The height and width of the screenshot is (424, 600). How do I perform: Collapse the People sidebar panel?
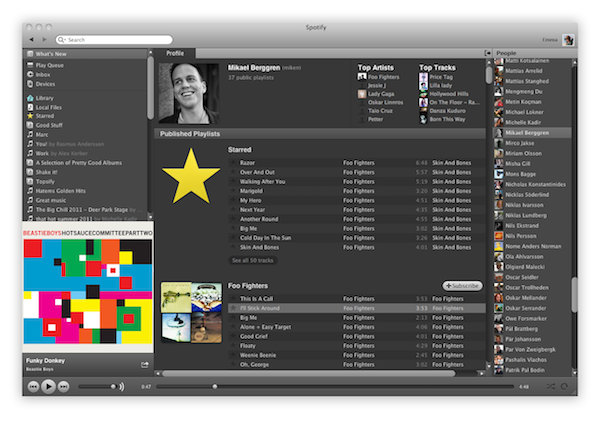(489, 52)
